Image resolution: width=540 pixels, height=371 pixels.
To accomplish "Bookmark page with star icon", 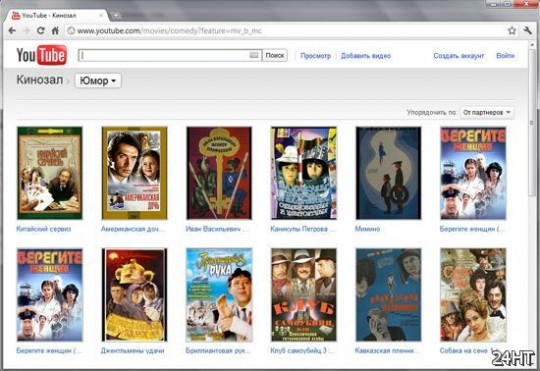I will (512, 31).
